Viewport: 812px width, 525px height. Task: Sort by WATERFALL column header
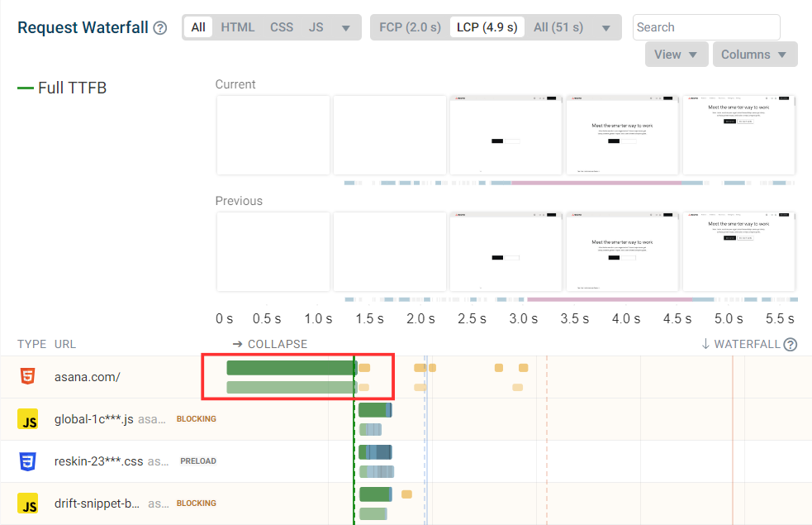click(x=741, y=344)
